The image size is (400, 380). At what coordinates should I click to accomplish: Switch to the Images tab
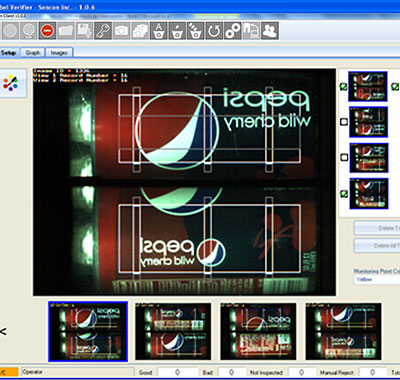point(59,53)
